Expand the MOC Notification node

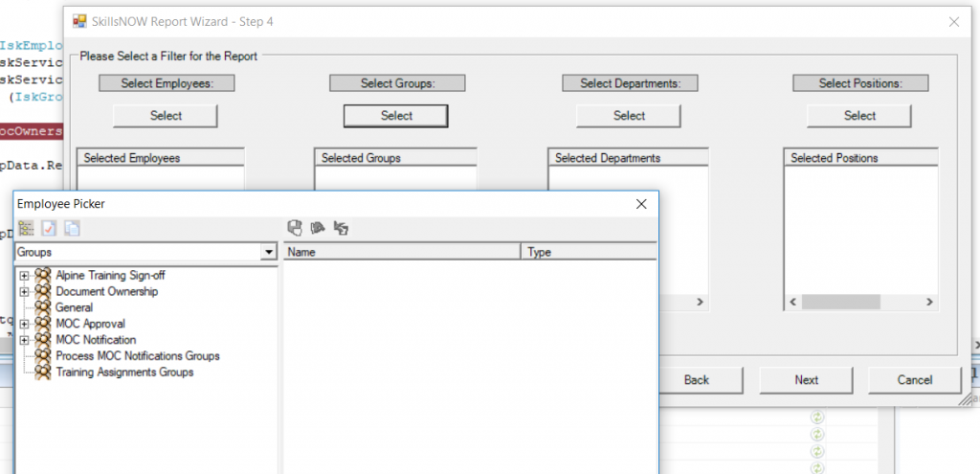[x=24, y=340]
